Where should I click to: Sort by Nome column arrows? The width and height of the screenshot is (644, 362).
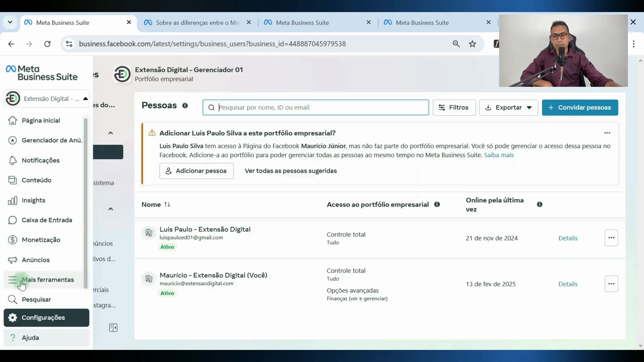pyautogui.click(x=167, y=204)
